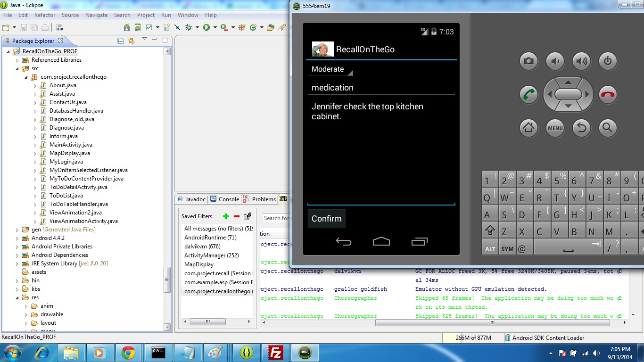This screenshot has height=362, width=644.
Task: Open the Navigate menu
Action: pyautogui.click(x=96, y=15)
